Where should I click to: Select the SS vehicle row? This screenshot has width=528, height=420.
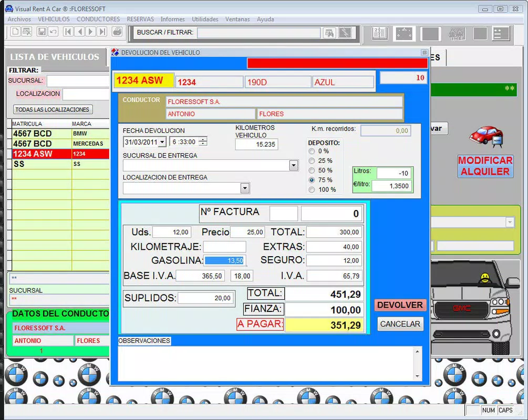(60, 164)
